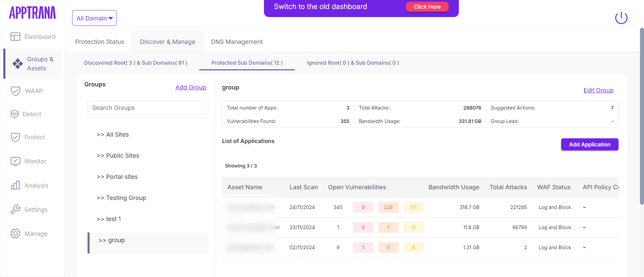Open Groups & Assets diamond icon
Viewport: 644px width, 277px height.
pos(17,64)
